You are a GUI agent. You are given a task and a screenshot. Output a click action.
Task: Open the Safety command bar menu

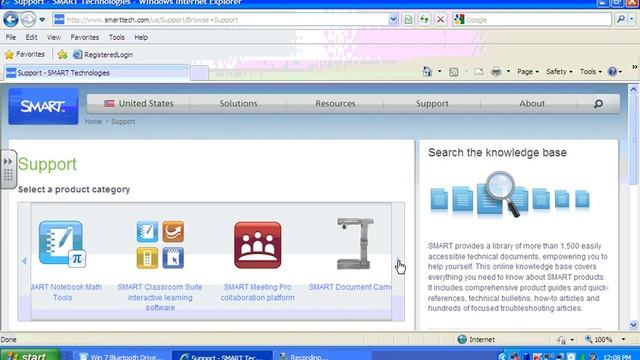pyautogui.click(x=559, y=72)
